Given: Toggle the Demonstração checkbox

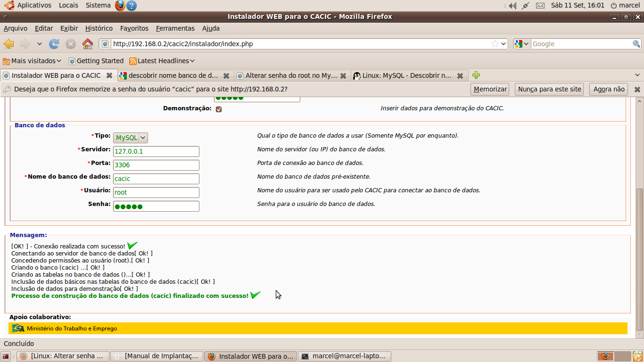Looking at the screenshot, I should tap(219, 109).
